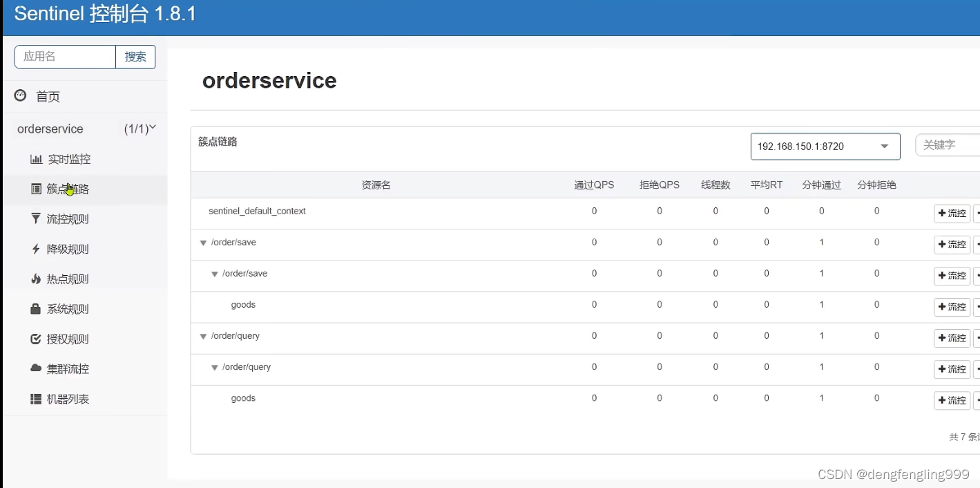The height and width of the screenshot is (488, 980).
Task: Collapse the top-level /order/save tree node
Action: (203, 243)
